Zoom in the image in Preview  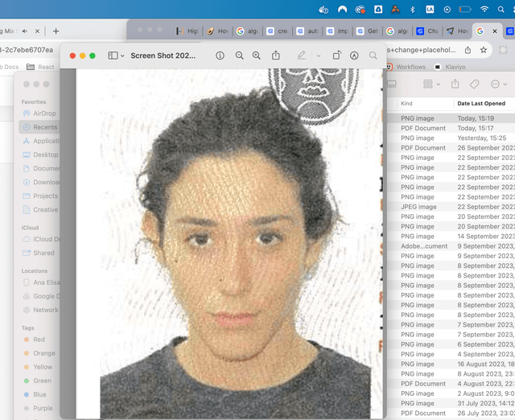pos(257,56)
